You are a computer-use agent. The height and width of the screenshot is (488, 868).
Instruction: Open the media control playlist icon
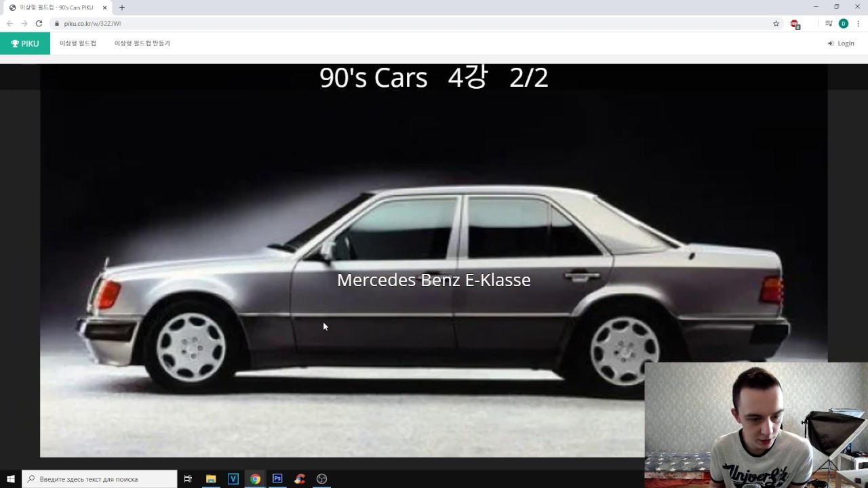(829, 23)
